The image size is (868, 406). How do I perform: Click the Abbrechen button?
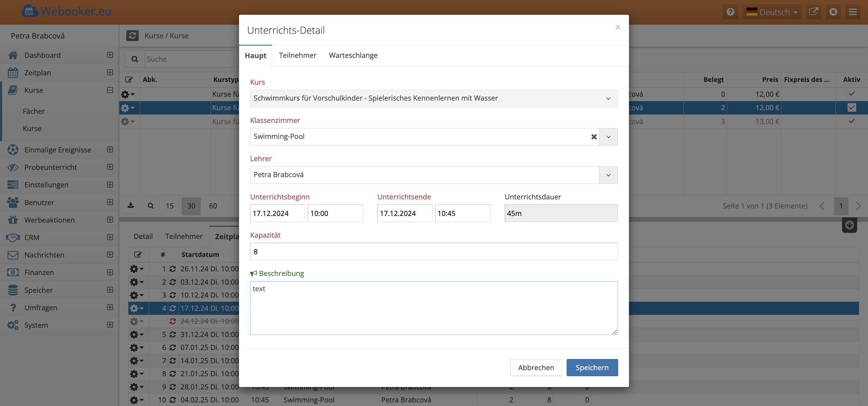tap(536, 368)
